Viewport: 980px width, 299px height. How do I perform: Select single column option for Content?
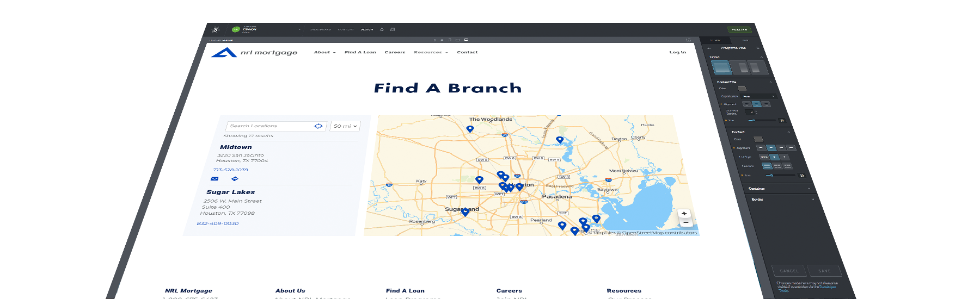(x=767, y=166)
